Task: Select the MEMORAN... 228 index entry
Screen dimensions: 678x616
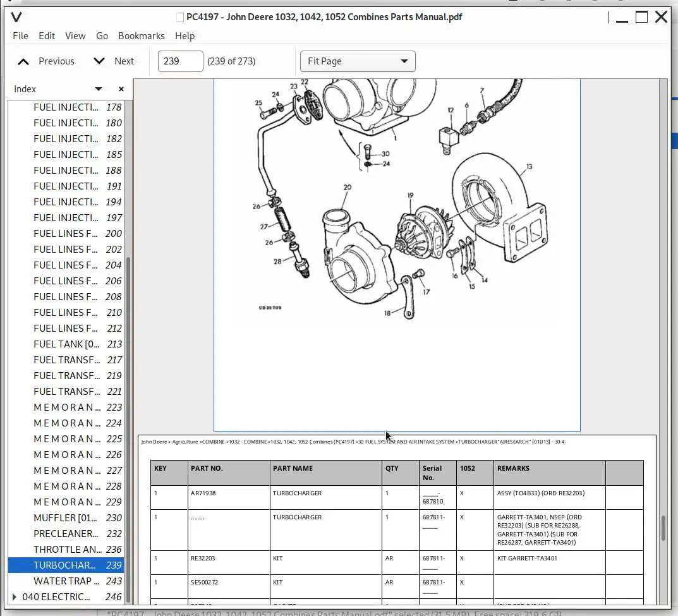Action: point(66,486)
